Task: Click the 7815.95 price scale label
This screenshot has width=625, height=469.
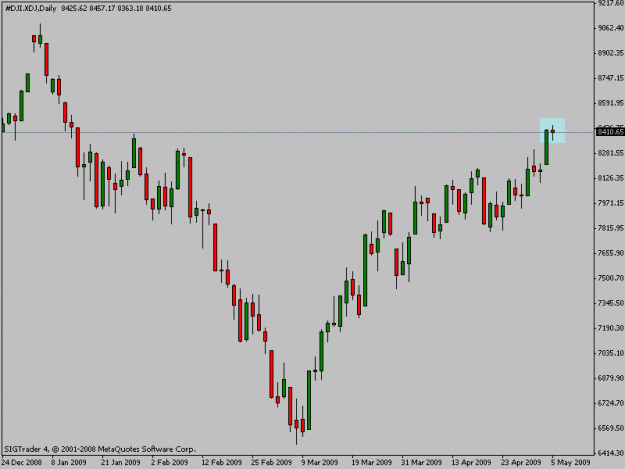Action: pyautogui.click(x=611, y=228)
